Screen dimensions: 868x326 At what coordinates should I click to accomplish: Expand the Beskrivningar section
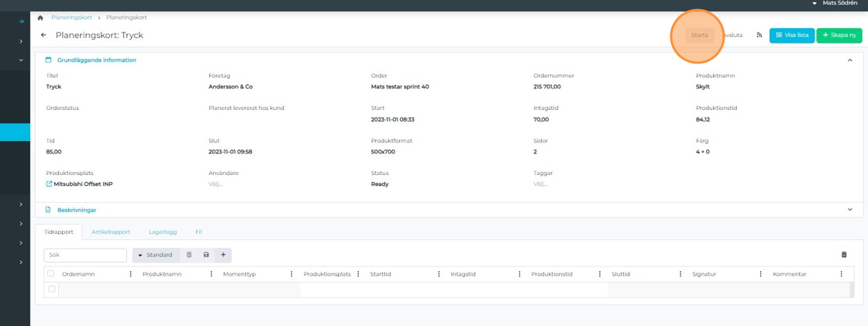(849, 210)
